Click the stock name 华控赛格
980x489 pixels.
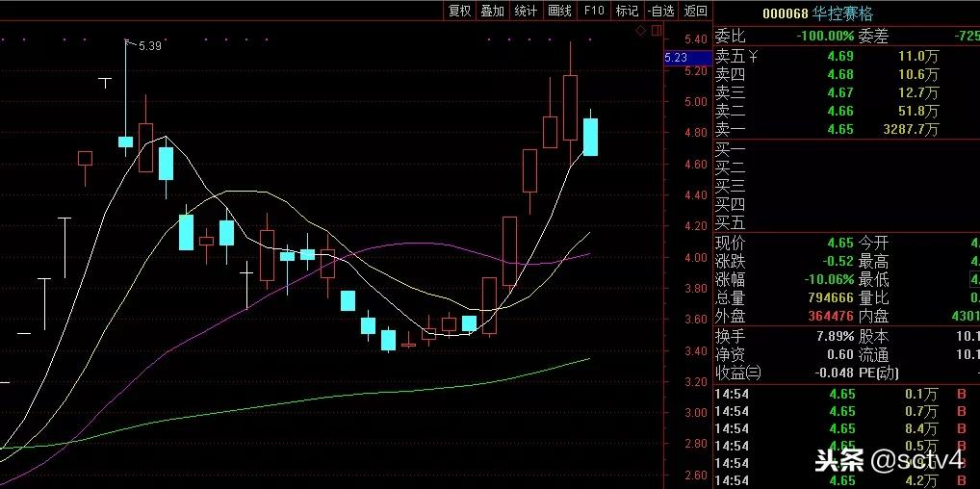click(842, 13)
